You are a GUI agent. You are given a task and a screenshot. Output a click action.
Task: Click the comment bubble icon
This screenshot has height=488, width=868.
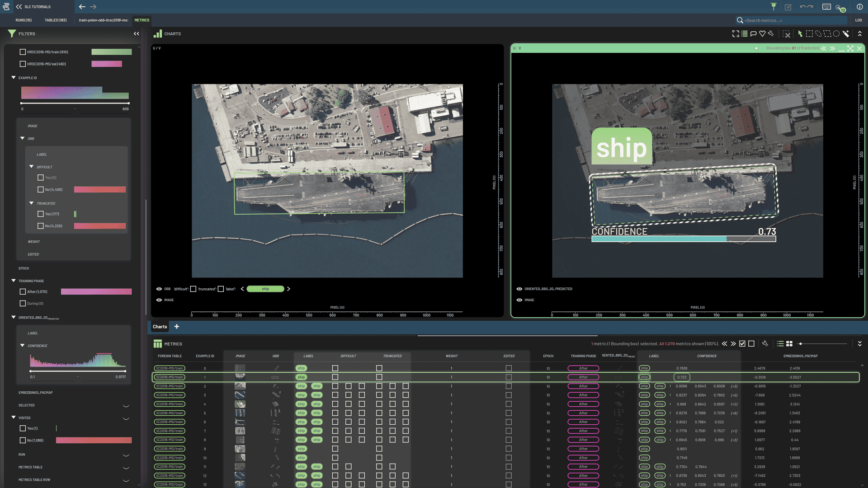pyautogui.click(x=753, y=34)
